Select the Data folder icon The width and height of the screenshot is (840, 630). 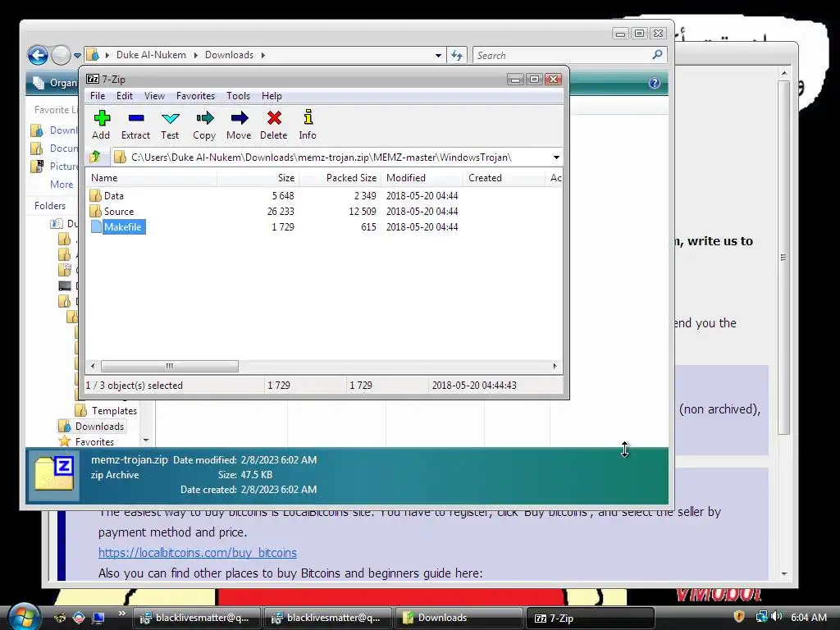95,195
